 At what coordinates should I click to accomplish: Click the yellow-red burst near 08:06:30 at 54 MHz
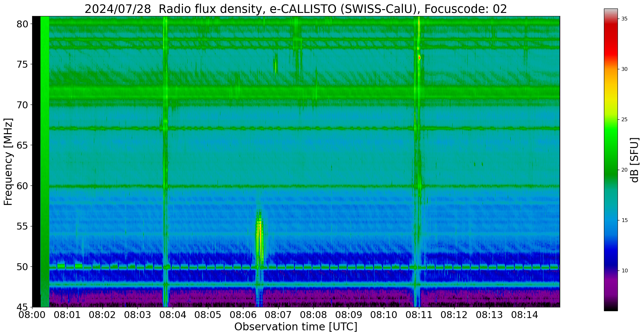click(259, 238)
